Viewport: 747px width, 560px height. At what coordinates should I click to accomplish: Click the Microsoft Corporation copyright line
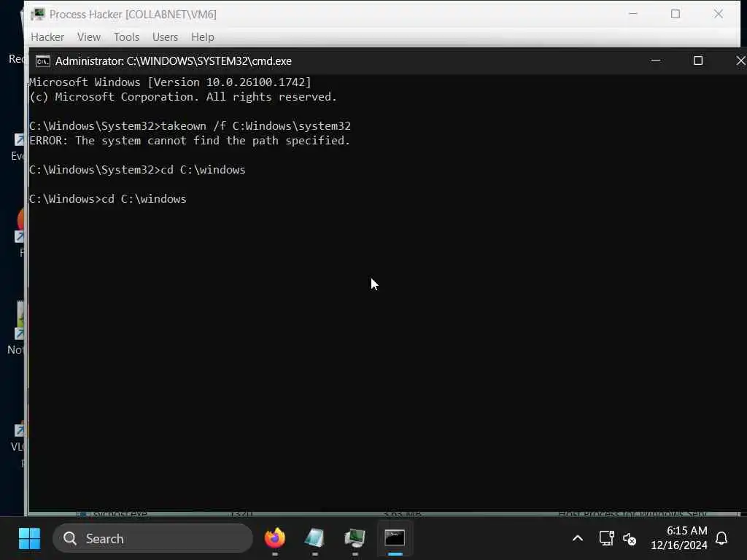point(183,97)
